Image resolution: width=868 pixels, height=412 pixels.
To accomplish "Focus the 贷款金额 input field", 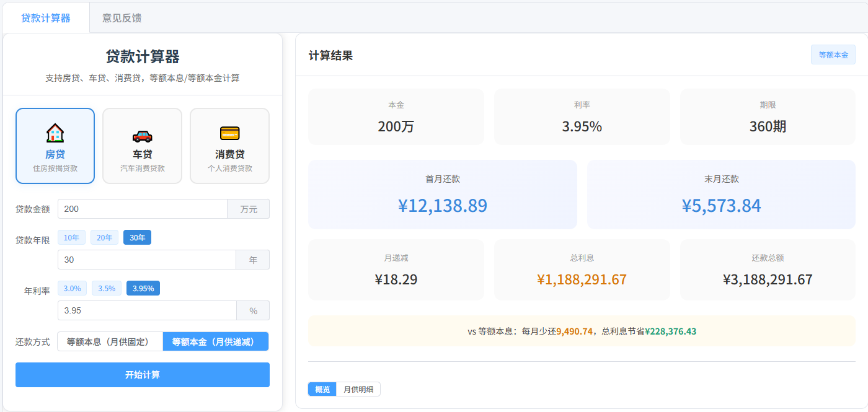I will click(x=143, y=209).
